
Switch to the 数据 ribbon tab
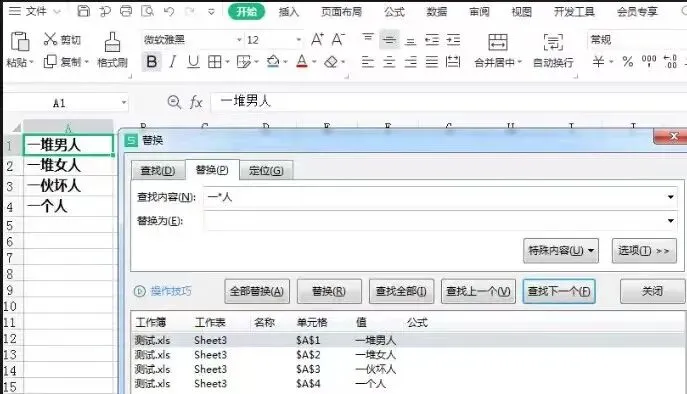(x=437, y=12)
